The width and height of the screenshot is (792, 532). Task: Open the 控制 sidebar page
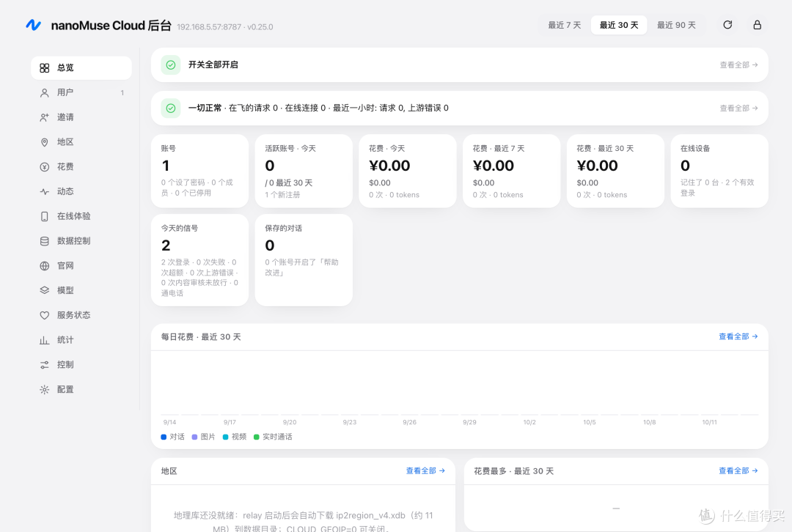(81, 364)
